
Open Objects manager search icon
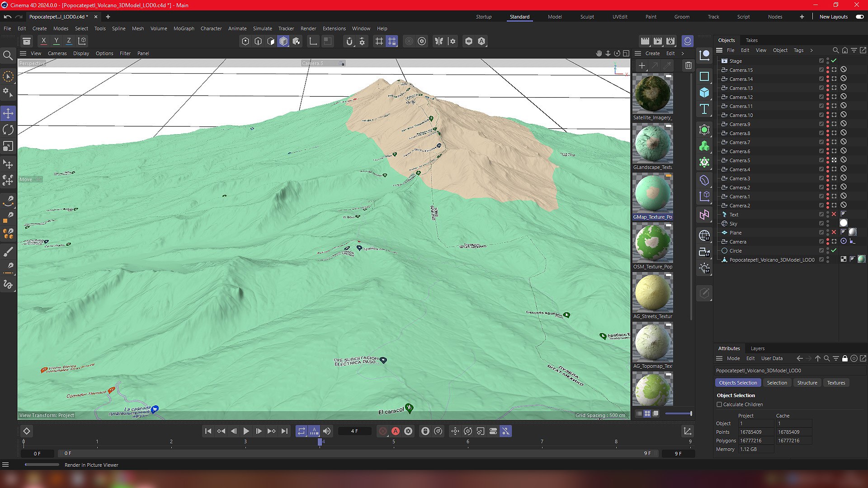(x=836, y=50)
